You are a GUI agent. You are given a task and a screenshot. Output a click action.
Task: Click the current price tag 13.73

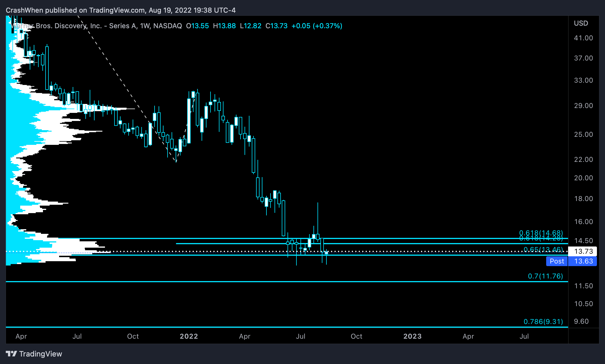pos(583,251)
